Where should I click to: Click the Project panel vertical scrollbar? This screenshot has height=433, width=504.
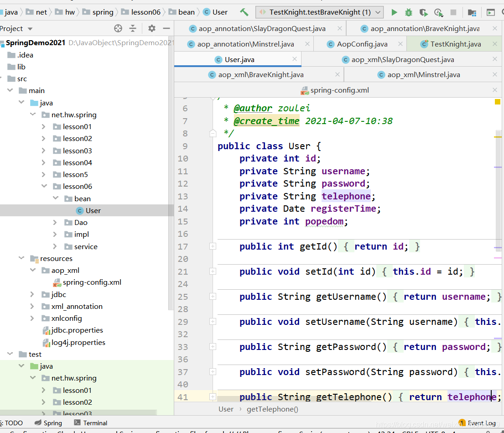point(171,173)
